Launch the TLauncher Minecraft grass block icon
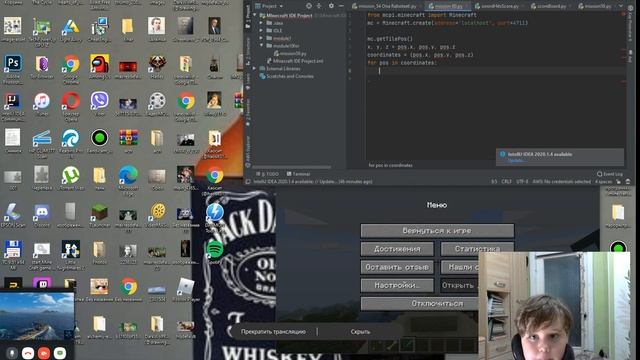Screen dimensions: 640x360 [x=100, y=212]
